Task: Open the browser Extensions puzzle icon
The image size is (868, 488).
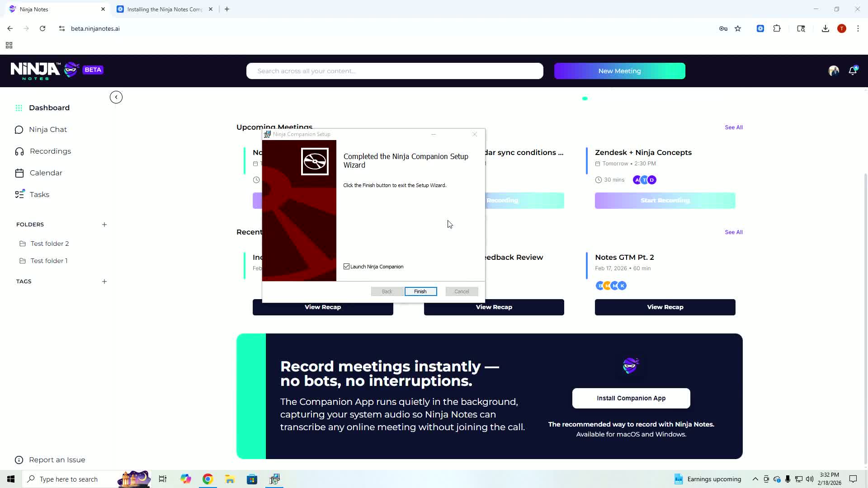Action: (x=777, y=28)
